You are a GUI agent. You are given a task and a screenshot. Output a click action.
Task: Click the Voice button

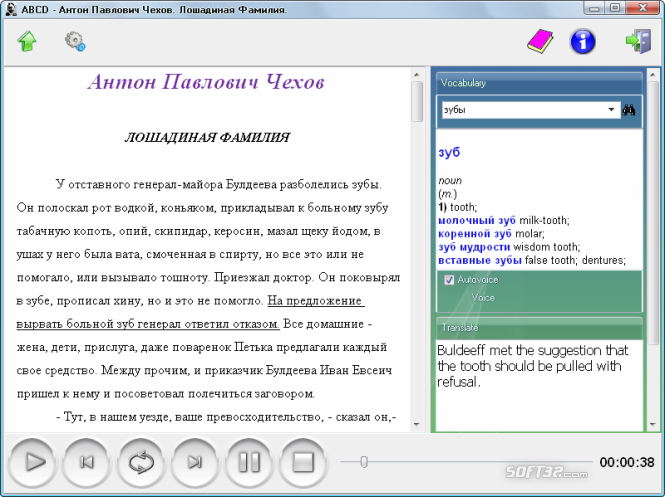tap(483, 298)
